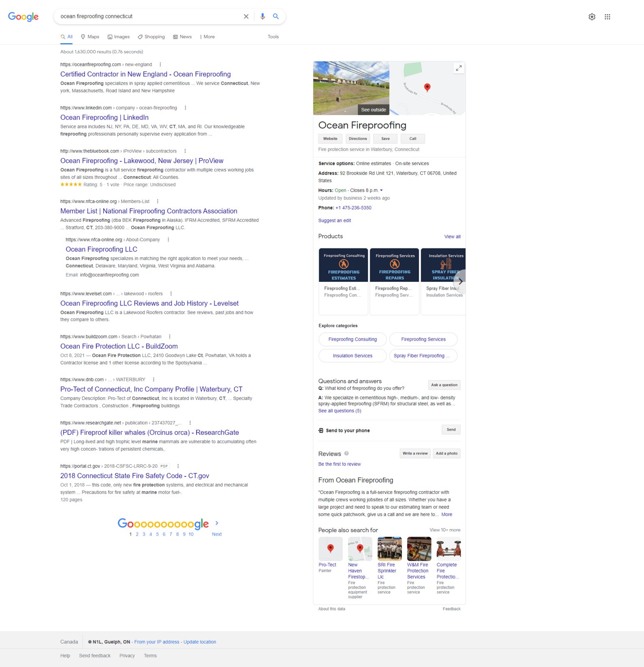Open Google settings gear icon

pos(592,17)
